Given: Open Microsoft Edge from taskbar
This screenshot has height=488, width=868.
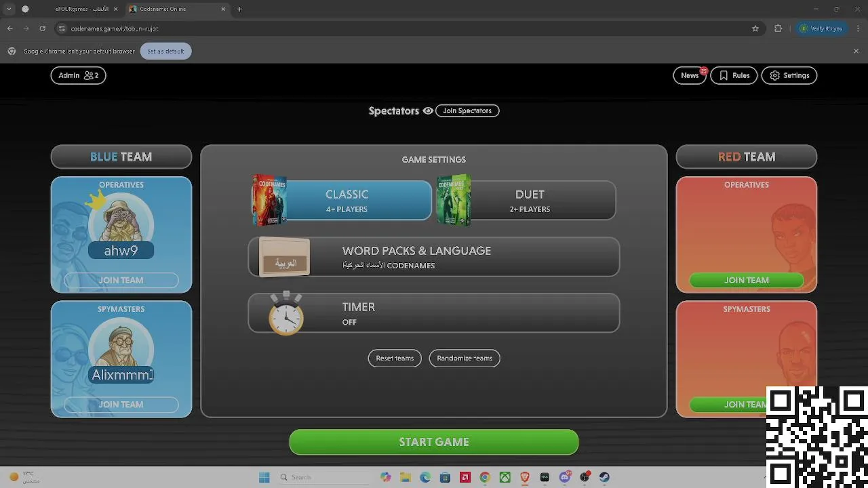Looking at the screenshot, I should point(425,477).
